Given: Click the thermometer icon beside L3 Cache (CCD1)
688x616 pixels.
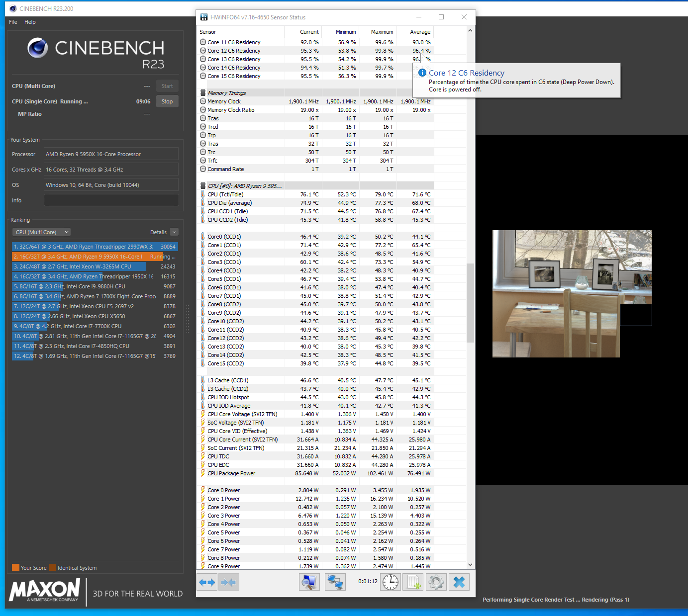Looking at the screenshot, I should pos(203,380).
